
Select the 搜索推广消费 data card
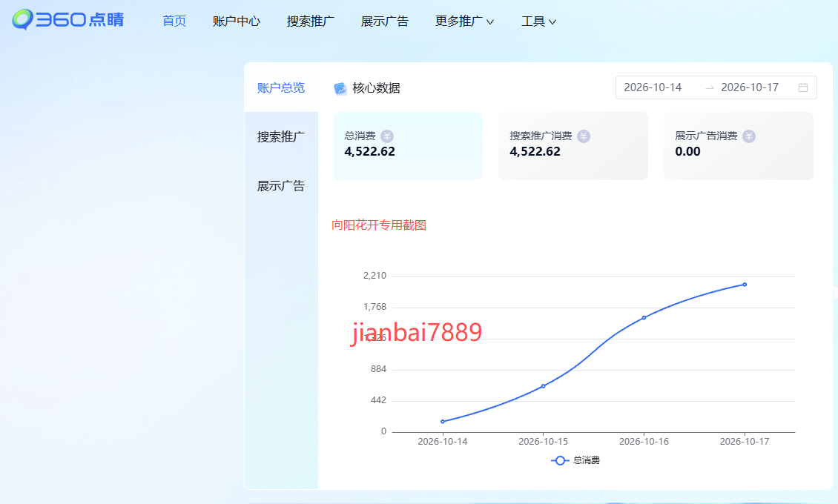pos(573,146)
